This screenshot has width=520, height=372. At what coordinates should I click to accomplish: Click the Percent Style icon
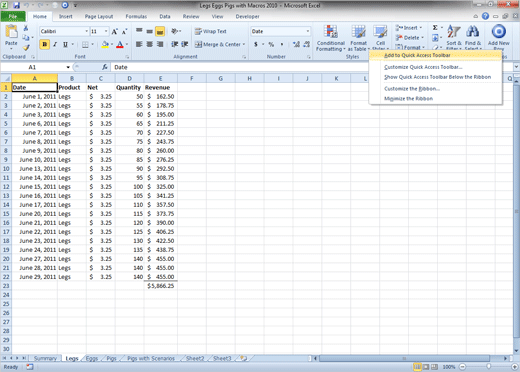pyautogui.click(x=271, y=44)
